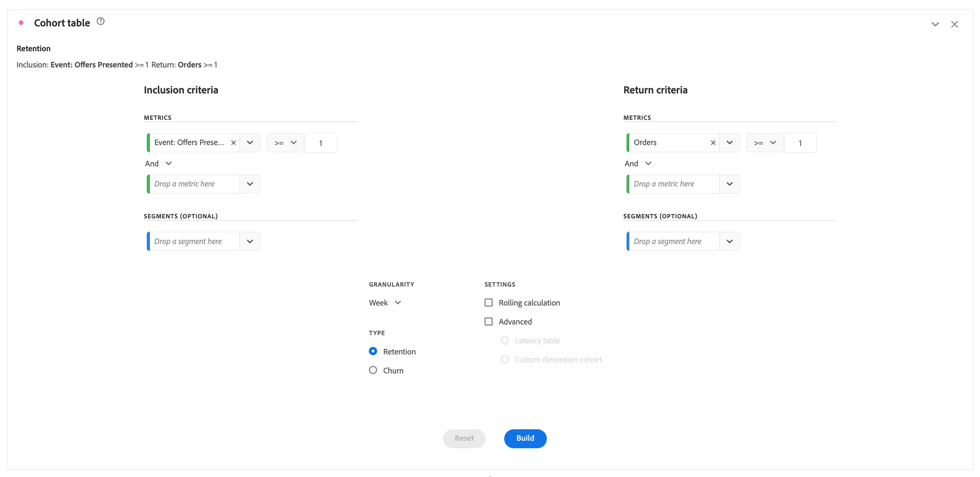
Task: Open return Drop a segment here dropdown
Action: [729, 241]
